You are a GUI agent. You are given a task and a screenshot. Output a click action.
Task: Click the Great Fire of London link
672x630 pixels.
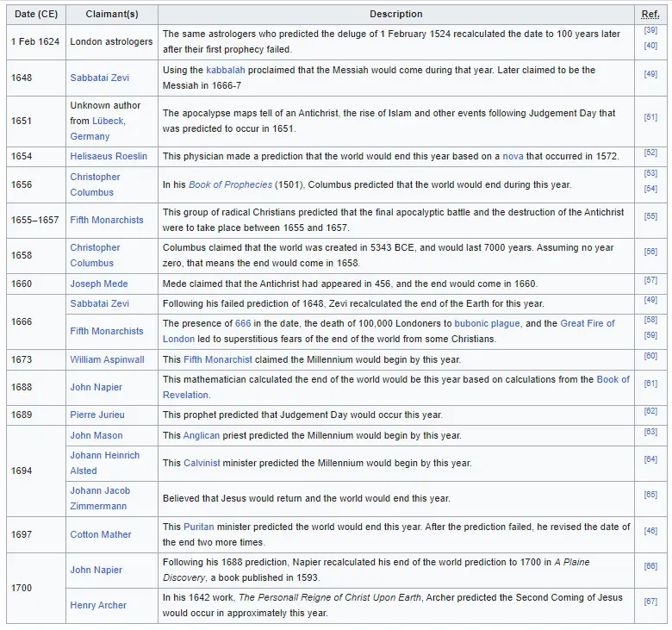587,323
